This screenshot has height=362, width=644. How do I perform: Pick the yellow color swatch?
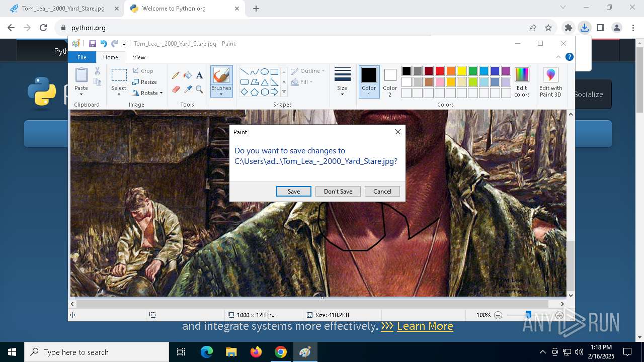pyautogui.click(x=461, y=71)
